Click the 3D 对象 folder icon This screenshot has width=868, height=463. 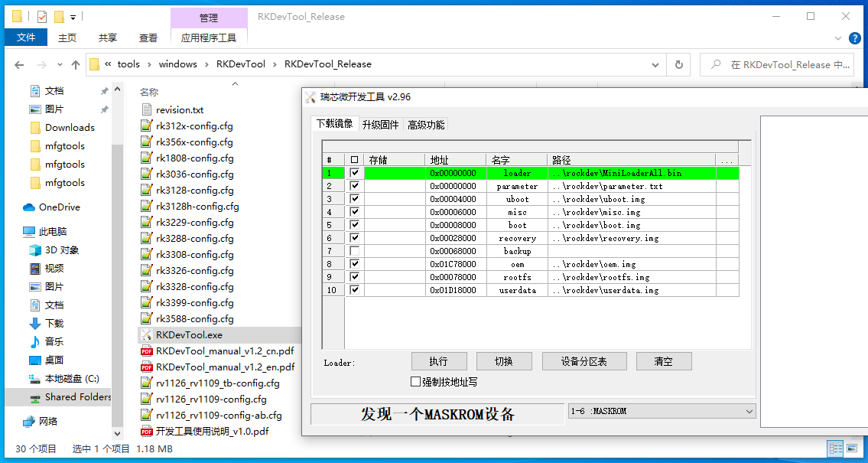34,250
